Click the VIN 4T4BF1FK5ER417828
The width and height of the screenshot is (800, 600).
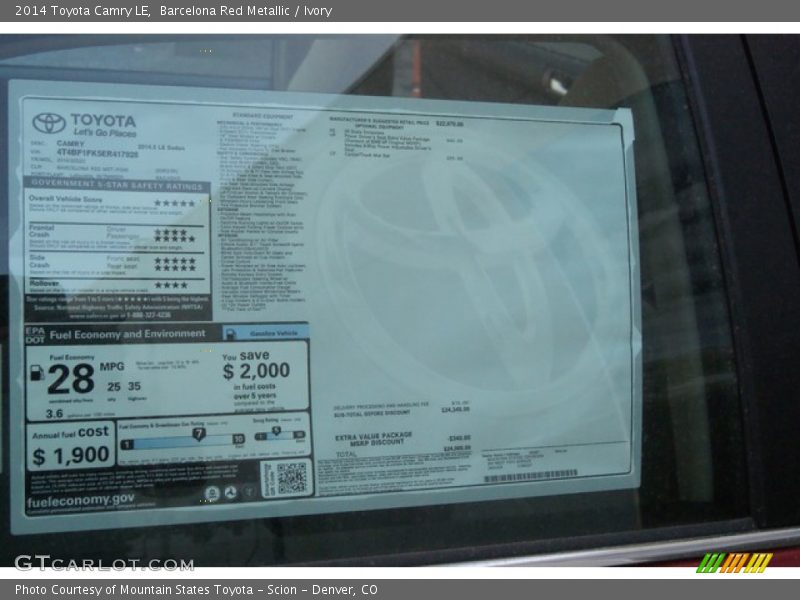[97, 153]
